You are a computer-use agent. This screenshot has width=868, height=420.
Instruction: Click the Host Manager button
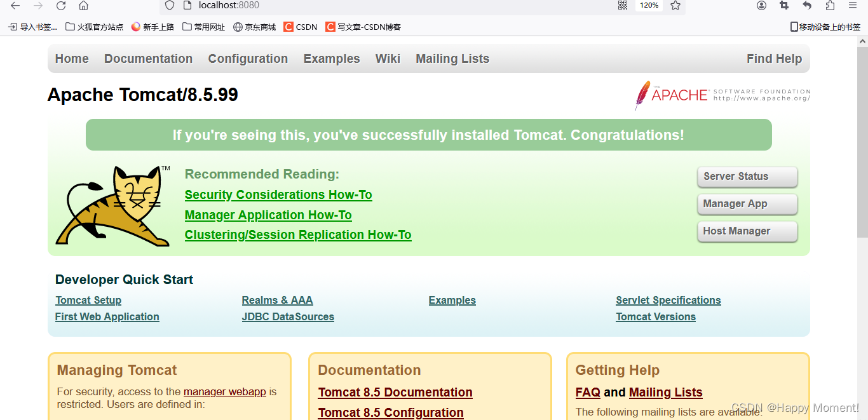pos(747,231)
